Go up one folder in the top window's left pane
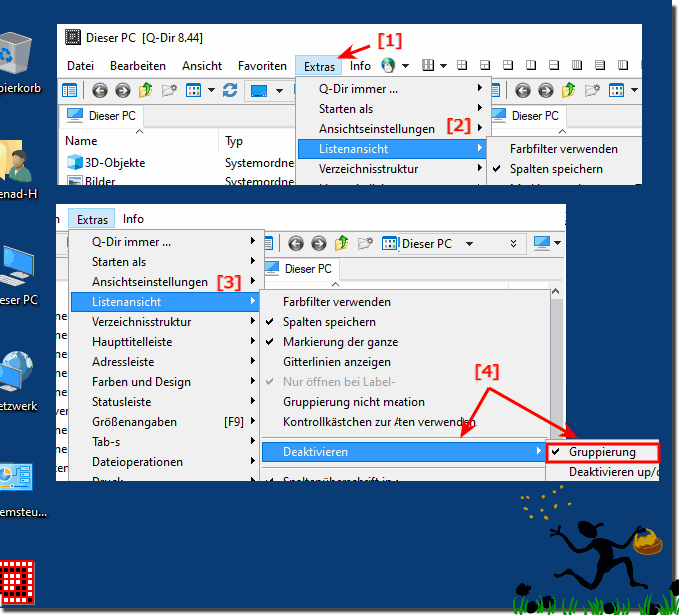The width and height of the screenshot is (679, 615). coord(146,90)
